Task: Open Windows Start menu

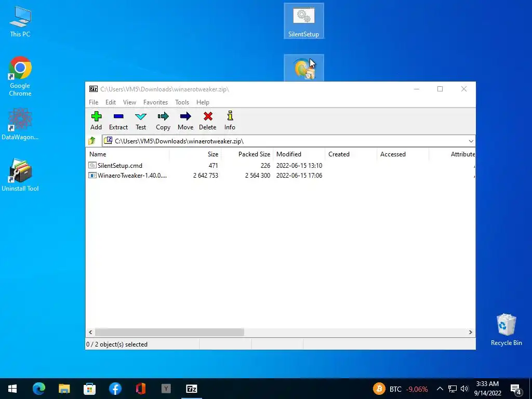Action: [x=12, y=389]
